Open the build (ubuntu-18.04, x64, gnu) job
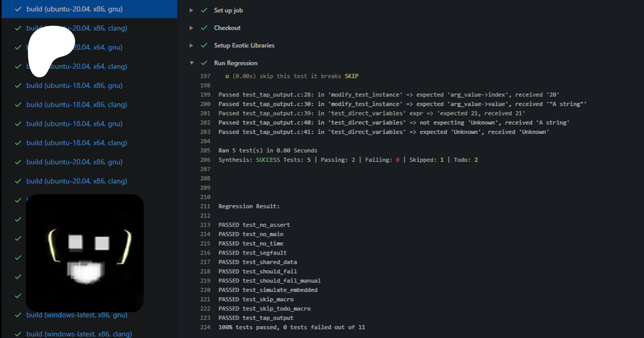 click(x=74, y=124)
